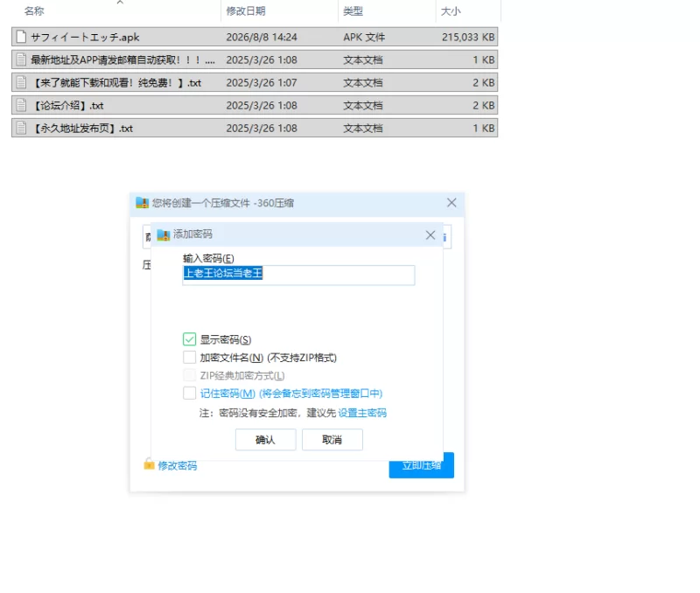Viewport: 700px width, 593px height.
Task: Open the 设置主密码 link
Action: 362,413
